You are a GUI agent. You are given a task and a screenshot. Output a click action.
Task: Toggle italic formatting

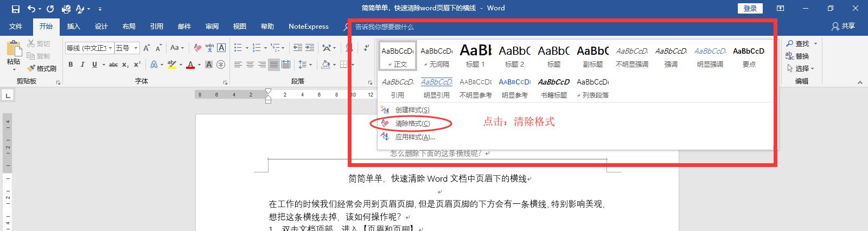point(82,65)
